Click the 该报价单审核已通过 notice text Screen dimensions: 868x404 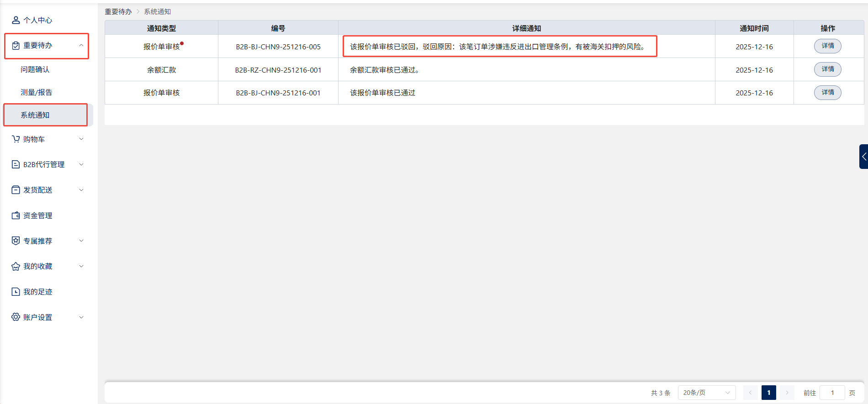(x=383, y=93)
